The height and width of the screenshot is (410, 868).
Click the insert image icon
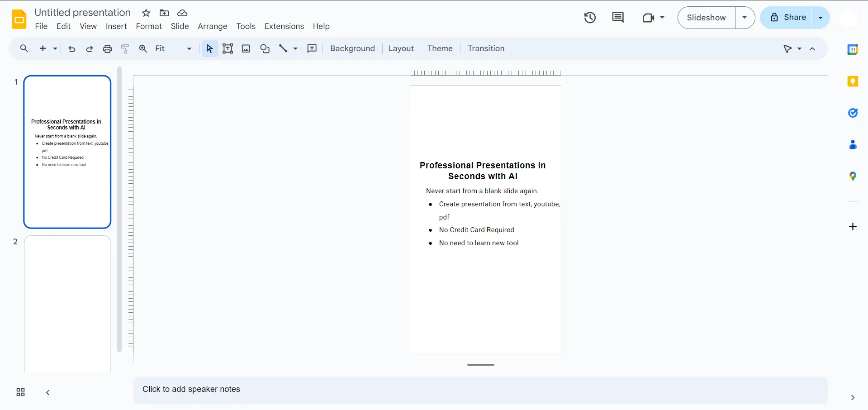point(246,49)
